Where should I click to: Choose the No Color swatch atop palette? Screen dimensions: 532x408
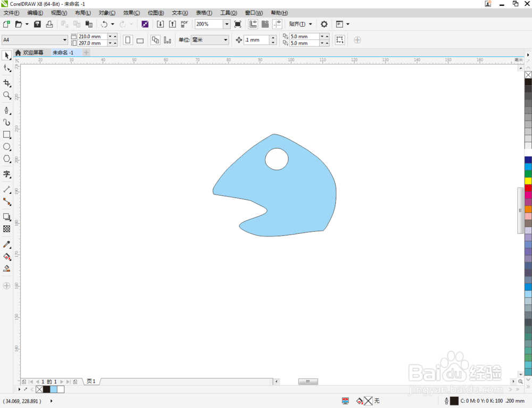(528, 75)
